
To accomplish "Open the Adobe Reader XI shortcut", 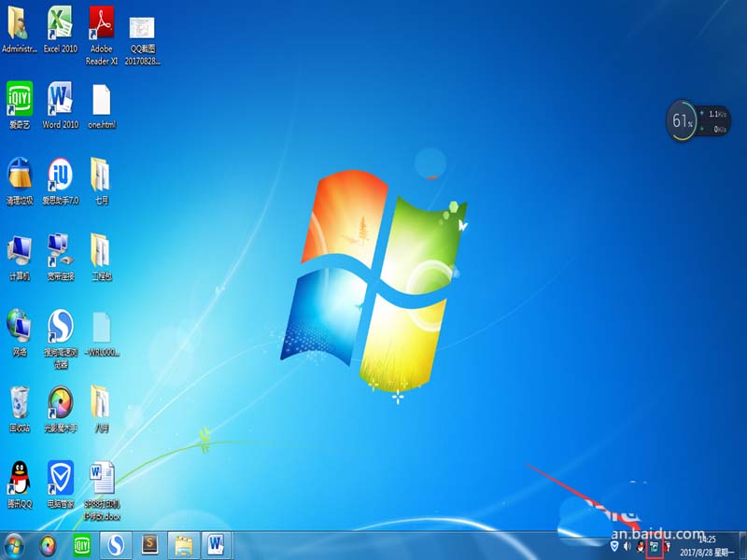I will 102,35.
